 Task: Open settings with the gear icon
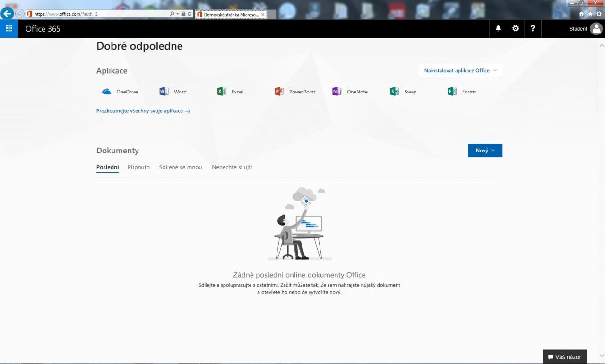(x=515, y=28)
